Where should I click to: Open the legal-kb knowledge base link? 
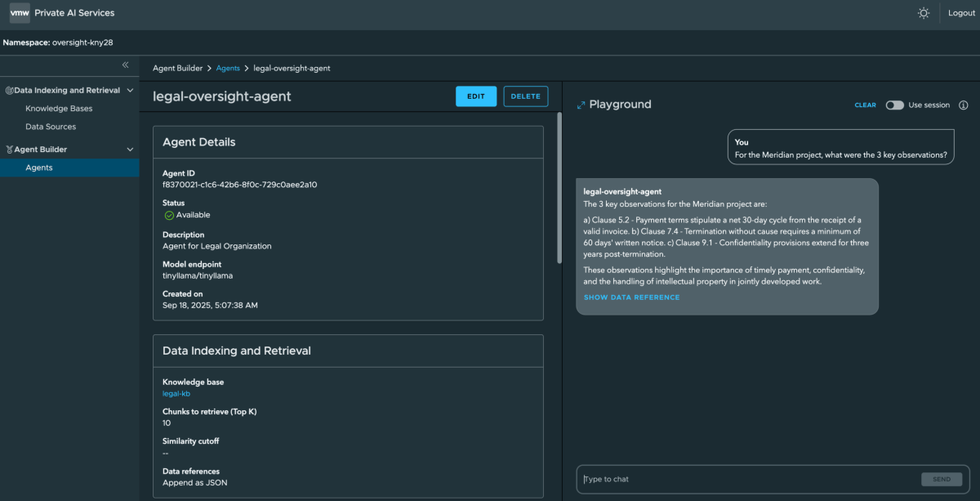pyautogui.click(x=176, y=394)
